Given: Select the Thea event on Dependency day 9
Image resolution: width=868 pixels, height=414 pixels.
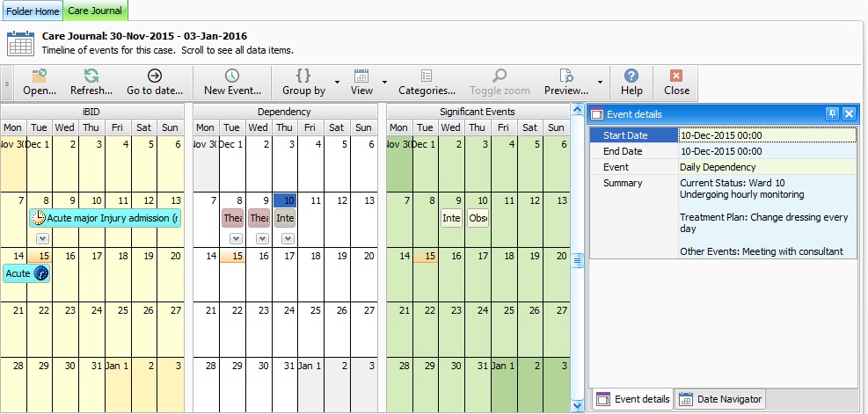Looking at the screenshot, I should [259, 218].
